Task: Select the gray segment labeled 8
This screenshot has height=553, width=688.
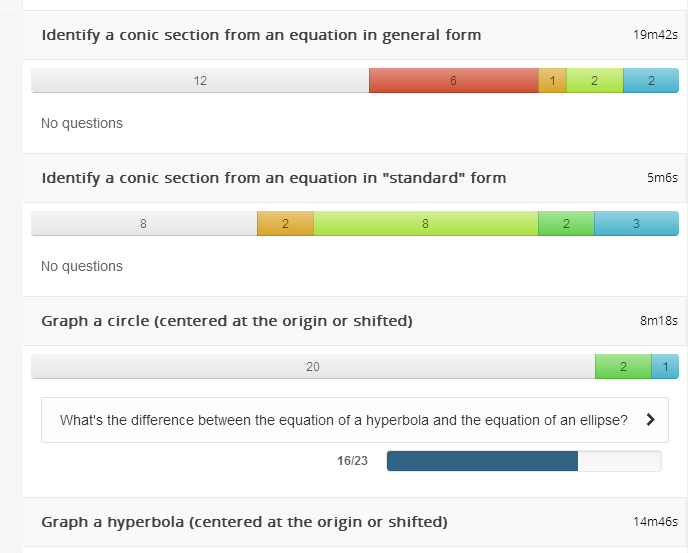Action: [144, 224]
